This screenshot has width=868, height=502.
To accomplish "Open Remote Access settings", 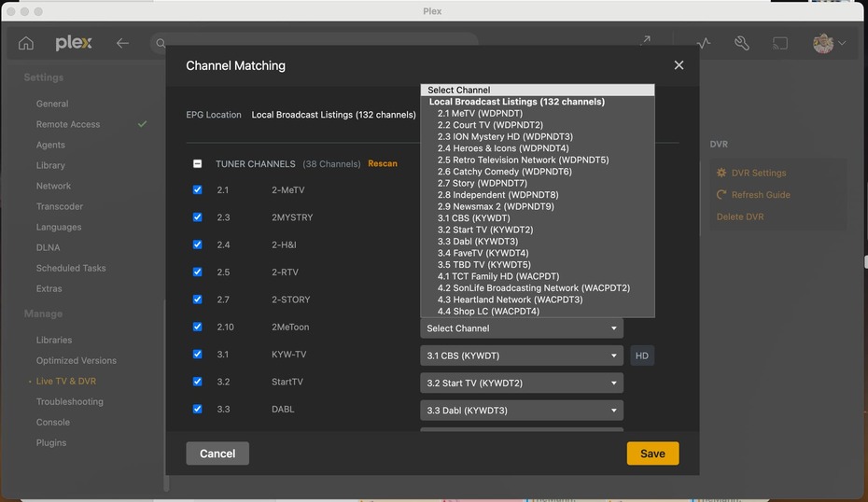I will tap(68, 124).
